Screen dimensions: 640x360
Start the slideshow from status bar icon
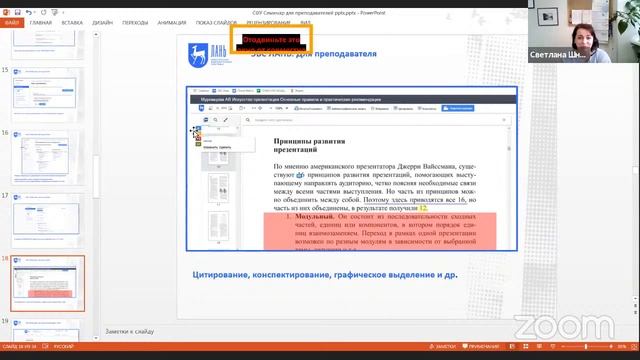pos(553,347)
